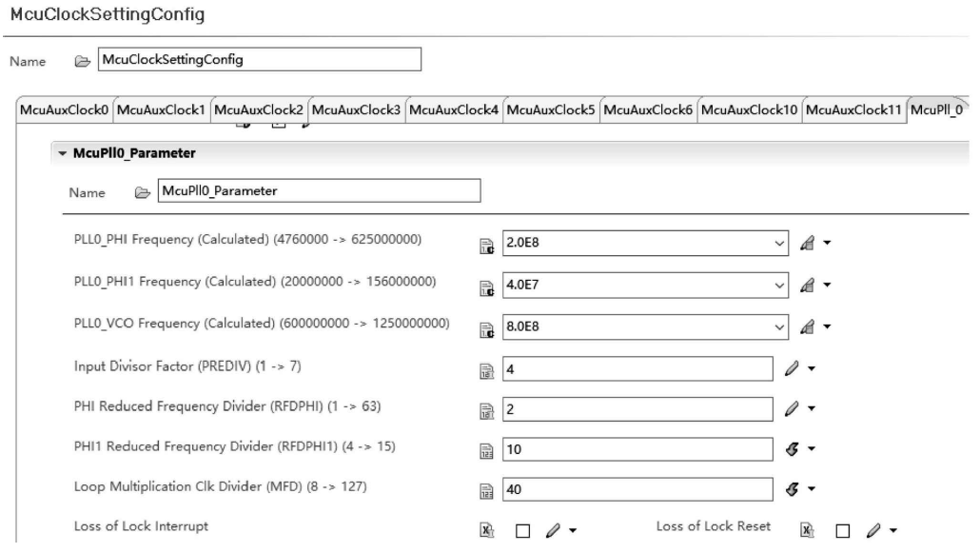Click the calculated-value icon for PLL0_PHI Frequency
Image resolution: width=980 pixels, height=553 pixels.
pyautogui.click(x=486, y=246)
